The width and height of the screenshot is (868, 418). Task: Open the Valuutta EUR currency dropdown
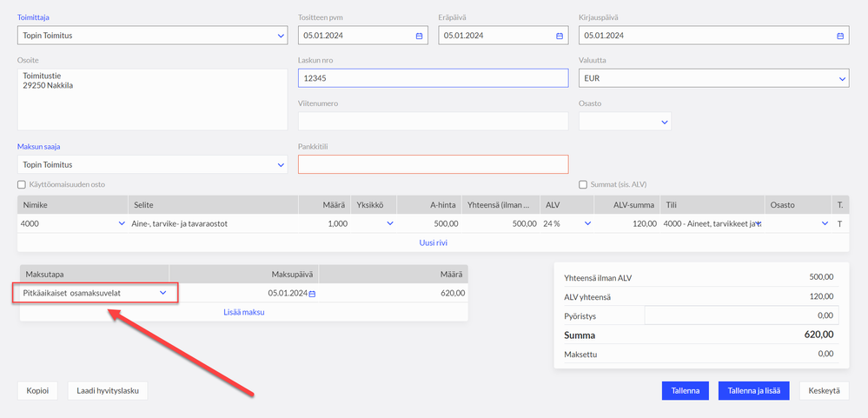(842, 78)
